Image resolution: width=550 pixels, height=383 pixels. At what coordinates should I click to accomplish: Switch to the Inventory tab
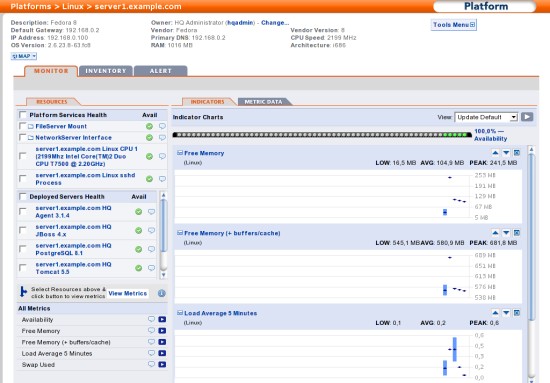(x=106, y=71)
